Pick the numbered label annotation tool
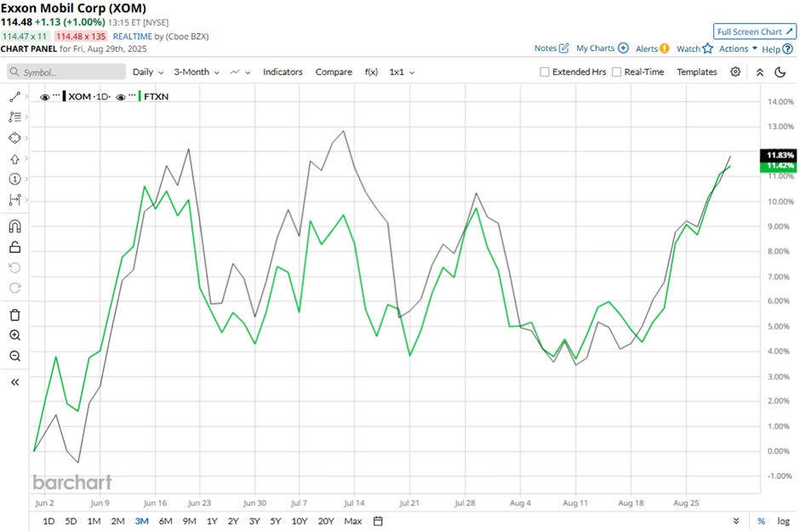800x532 pixels. (14, 179)
